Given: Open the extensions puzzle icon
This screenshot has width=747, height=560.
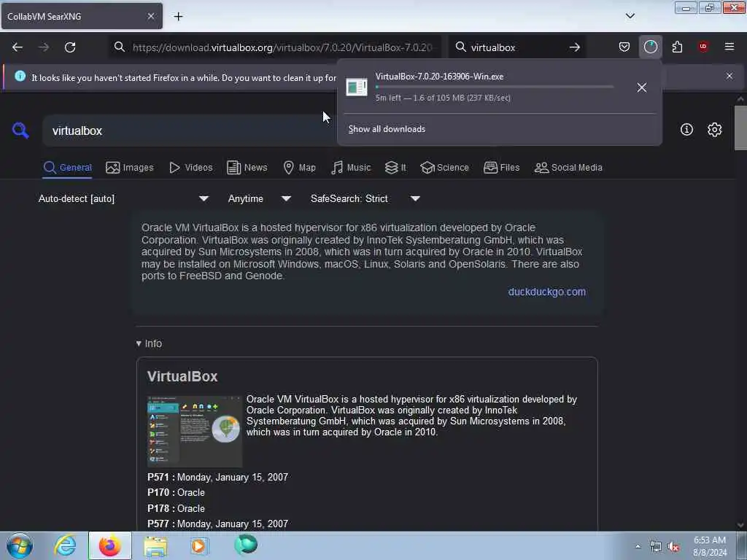Looking at the screenshot, I should (x=677, y=47).
